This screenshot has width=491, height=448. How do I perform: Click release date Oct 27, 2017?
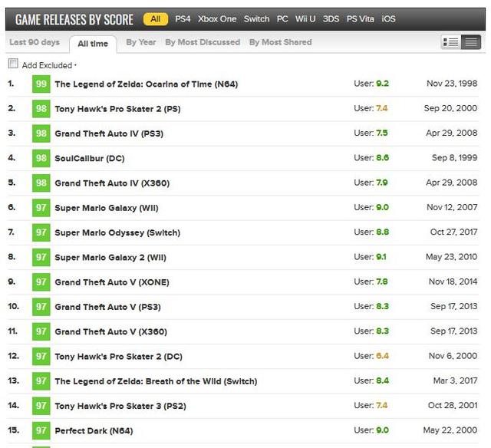453,232
